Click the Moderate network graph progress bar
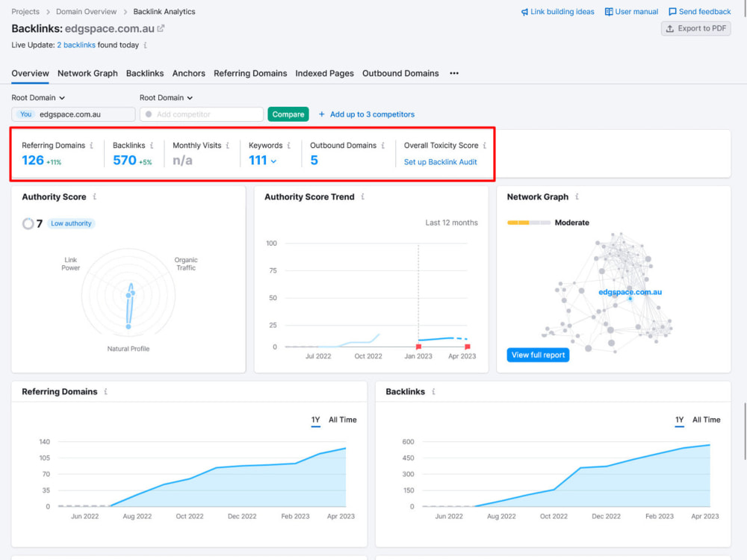747x560 pixels. pyautogui.click(x=529, y=223)
